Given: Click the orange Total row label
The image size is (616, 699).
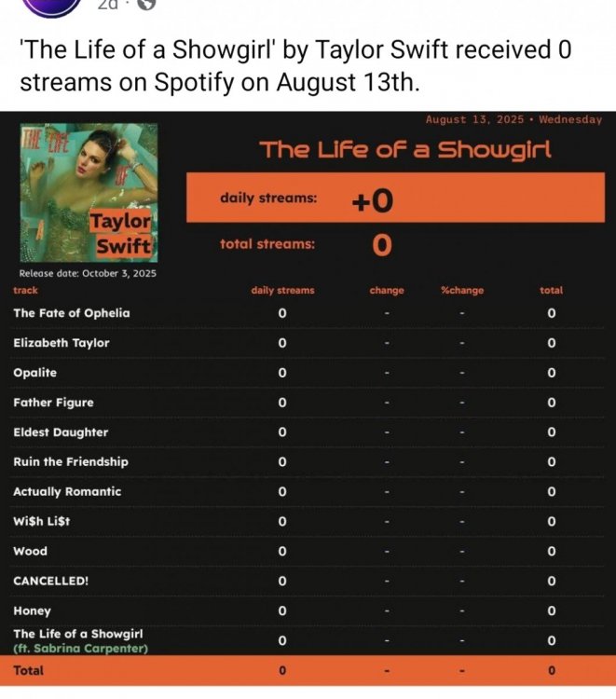Looking at the screenshot, I should [29, 670].
